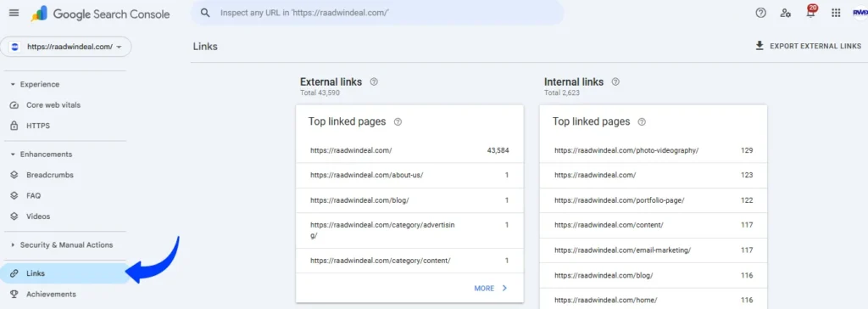
Task: Click MORE in the External links card
Action: coord(490,288)
